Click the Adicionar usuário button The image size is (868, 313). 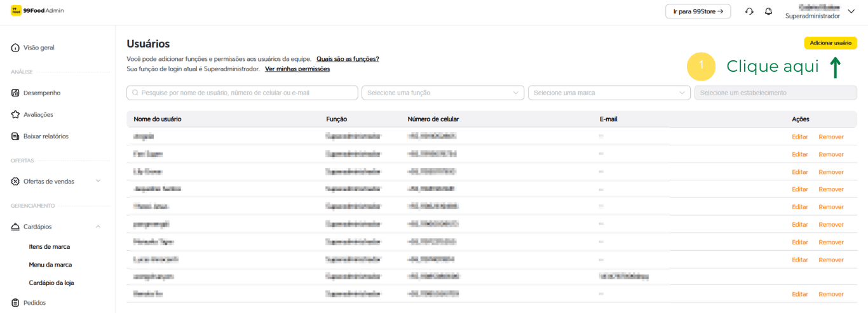[830, 43]
